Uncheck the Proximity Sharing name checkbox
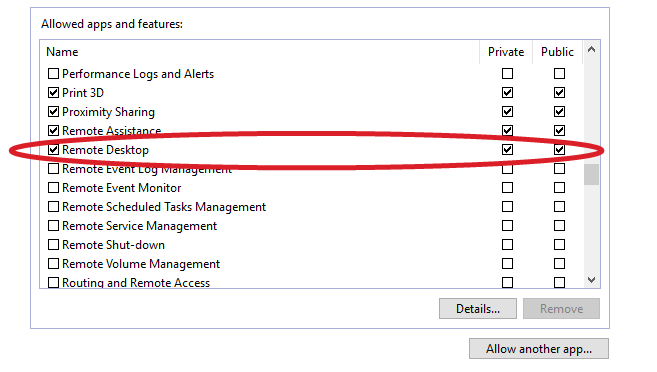This screenshot has height=372, width=657. tap(53, 112)
